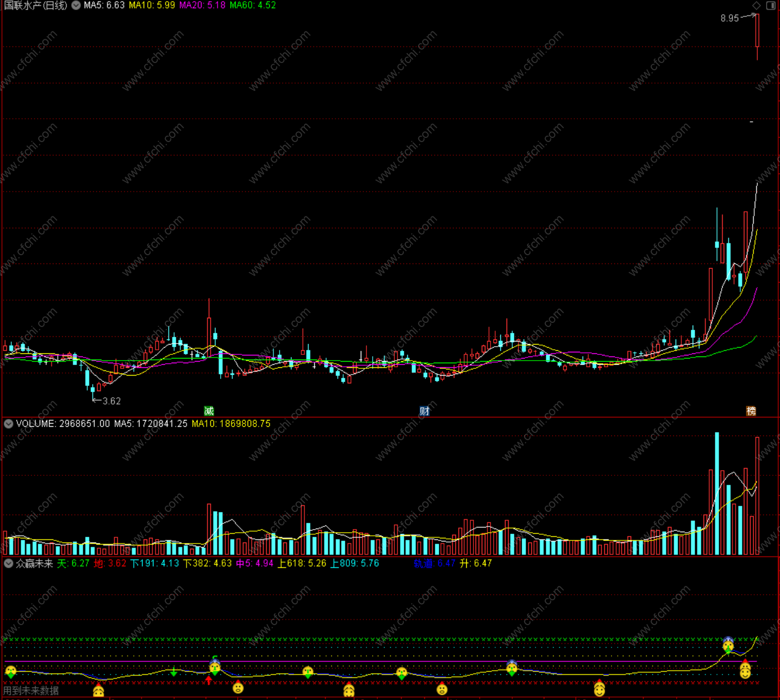Select the green MA60: 4.52 label

click(x=253, y=5)
